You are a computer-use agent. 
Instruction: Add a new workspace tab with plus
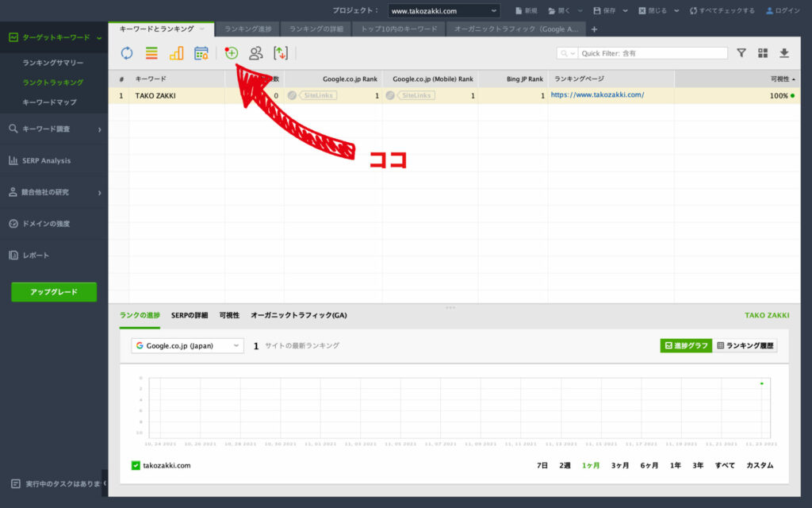pyautogui.click(x=594, y=29)
